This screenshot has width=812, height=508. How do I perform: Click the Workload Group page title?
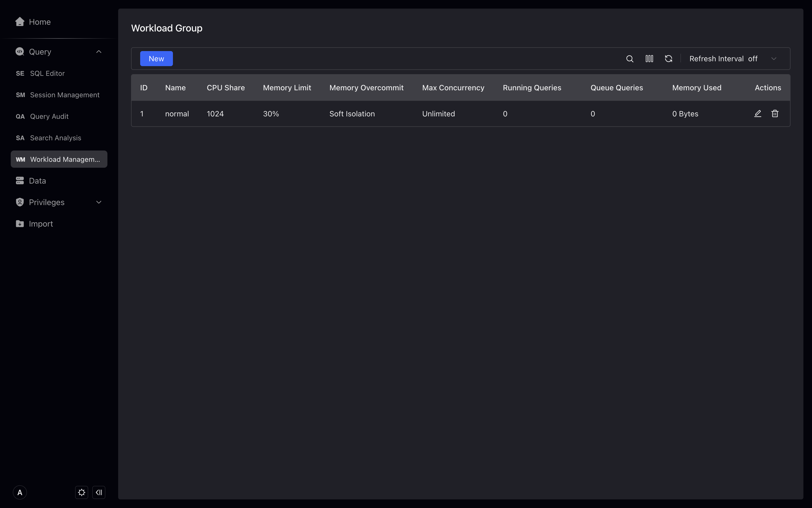coord(167,28)
